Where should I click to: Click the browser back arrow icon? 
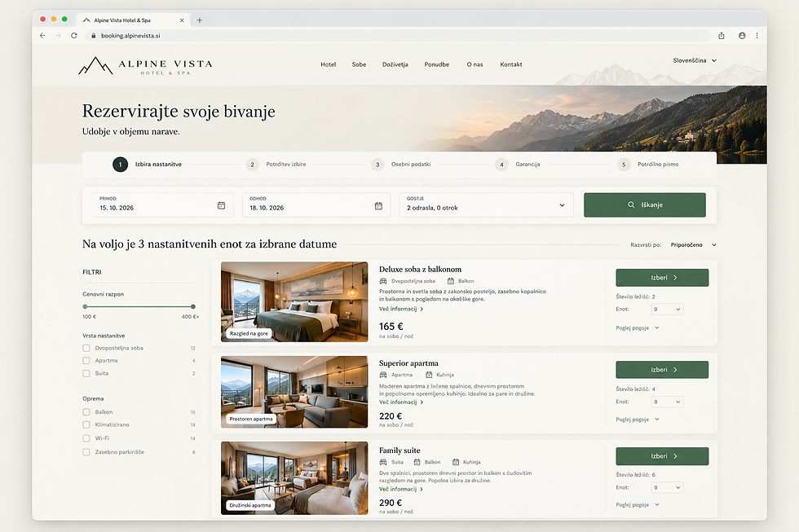42,36
